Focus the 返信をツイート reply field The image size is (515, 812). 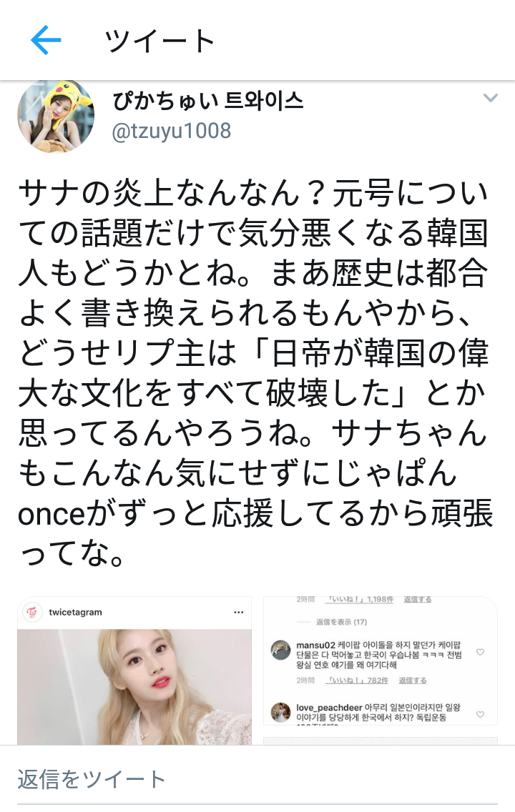click(257, 779)
